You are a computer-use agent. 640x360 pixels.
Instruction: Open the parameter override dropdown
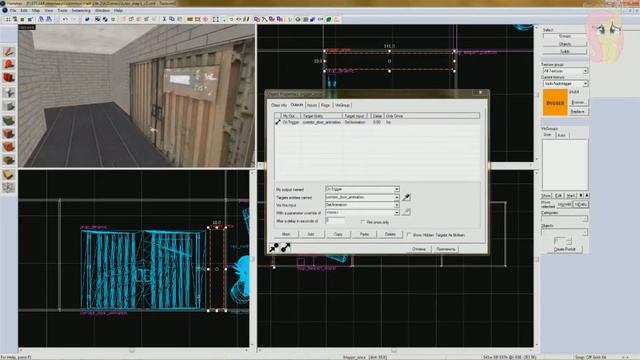coord(362,213)
